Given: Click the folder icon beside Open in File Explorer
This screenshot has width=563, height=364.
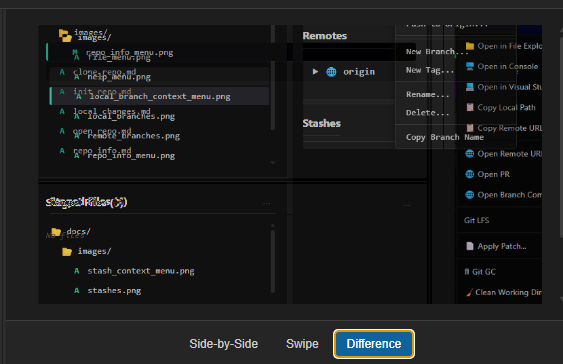Looking at the screenshot, I should tap(470, 46).
